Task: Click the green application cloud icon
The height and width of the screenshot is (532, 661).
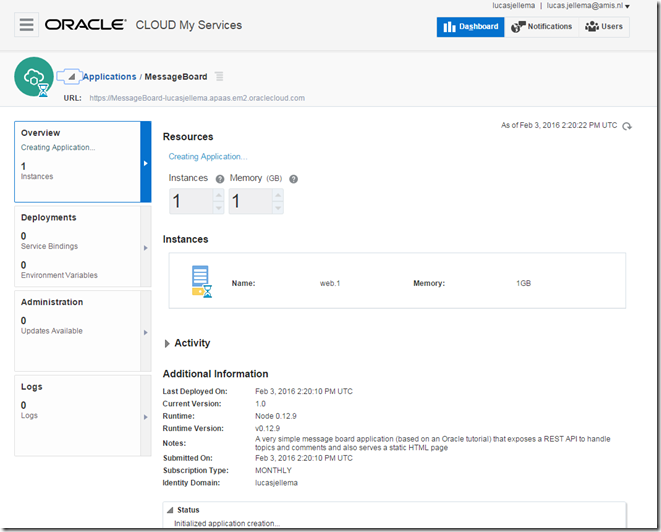Action: pos(35,77)
